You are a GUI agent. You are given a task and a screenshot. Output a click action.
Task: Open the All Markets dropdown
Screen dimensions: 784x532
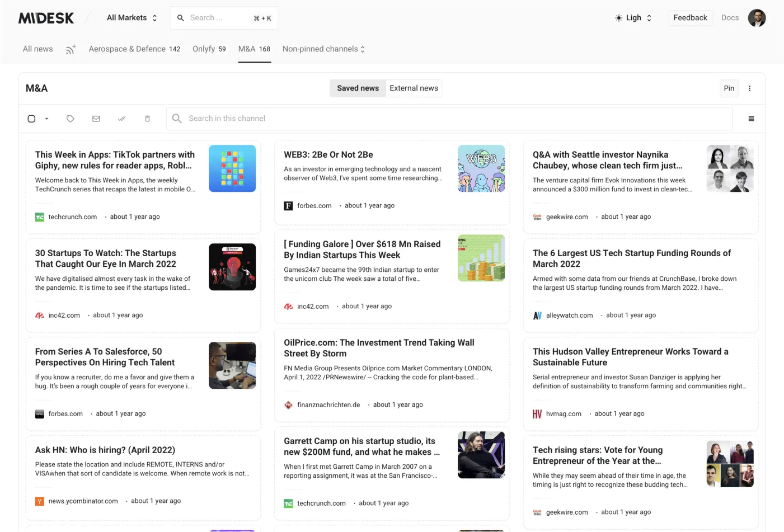(x=132, y=18)
